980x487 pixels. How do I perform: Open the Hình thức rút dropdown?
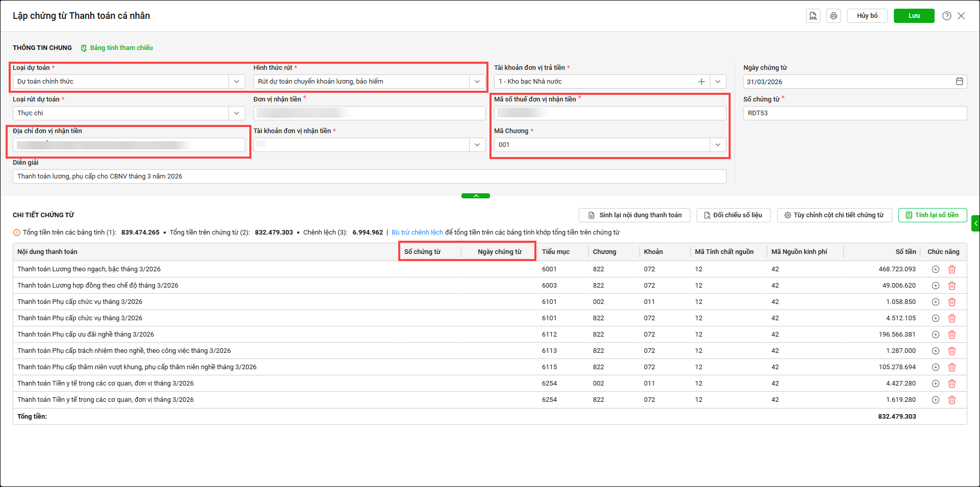477,82
